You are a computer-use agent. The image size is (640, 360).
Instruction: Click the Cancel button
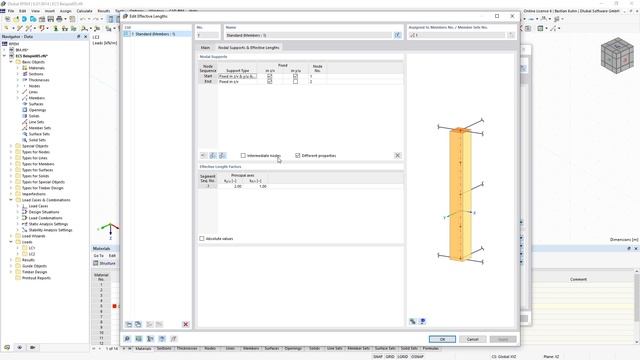[472, 339]
